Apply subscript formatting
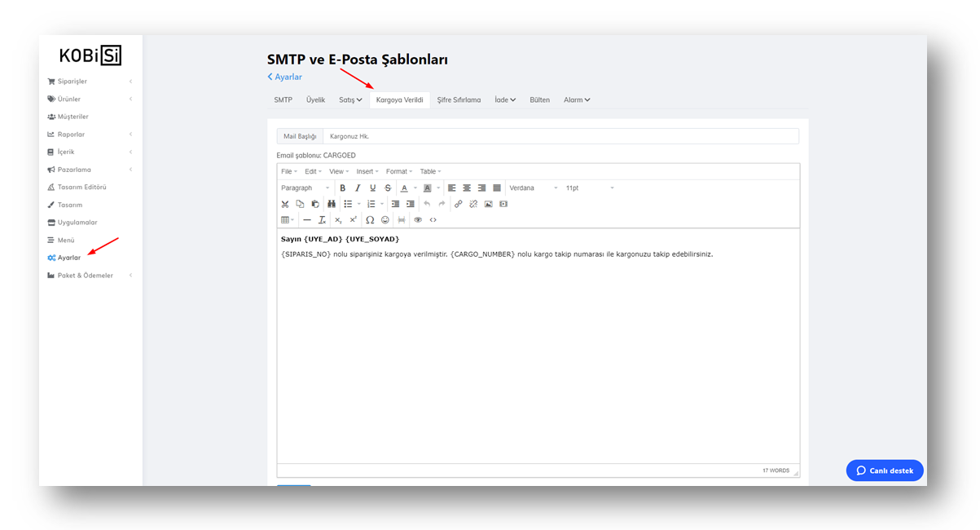980x530 pixels. click(338, 219)
